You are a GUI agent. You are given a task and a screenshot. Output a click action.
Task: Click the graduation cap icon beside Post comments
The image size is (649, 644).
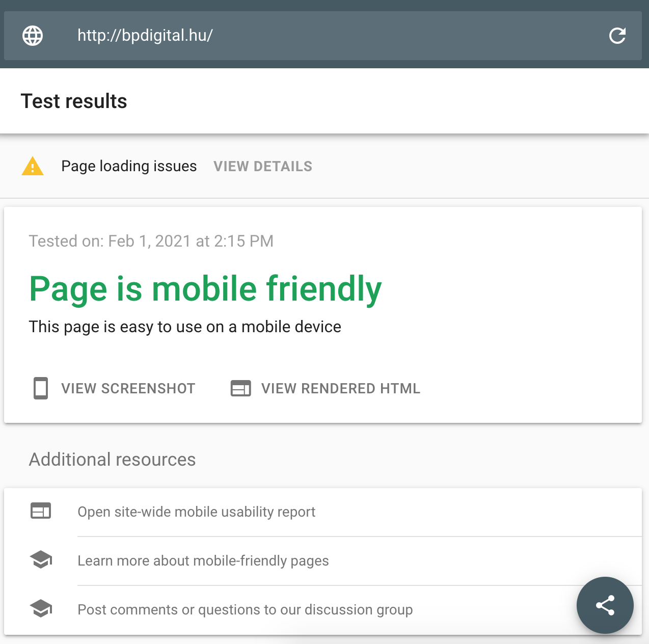41,608
